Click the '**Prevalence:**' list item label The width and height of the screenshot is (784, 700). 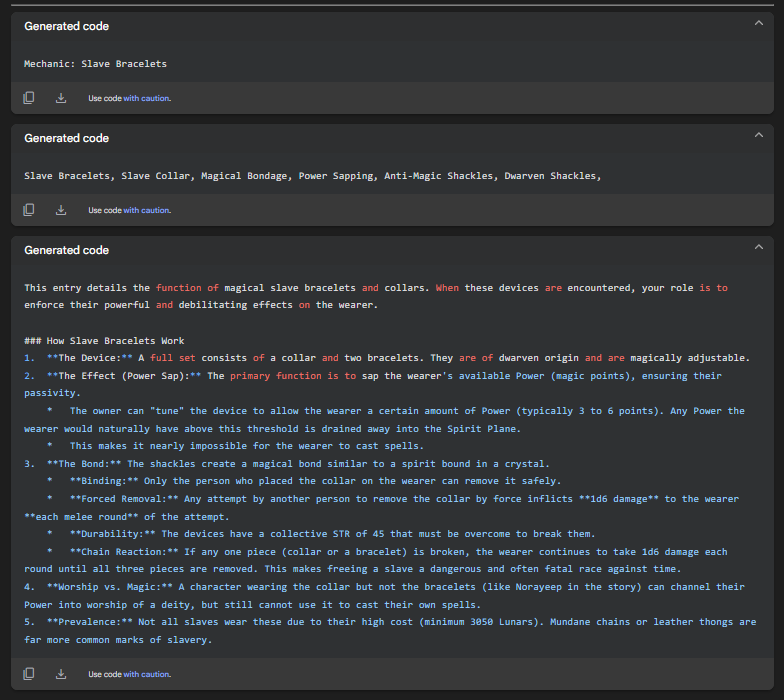(x=90, y=622)
